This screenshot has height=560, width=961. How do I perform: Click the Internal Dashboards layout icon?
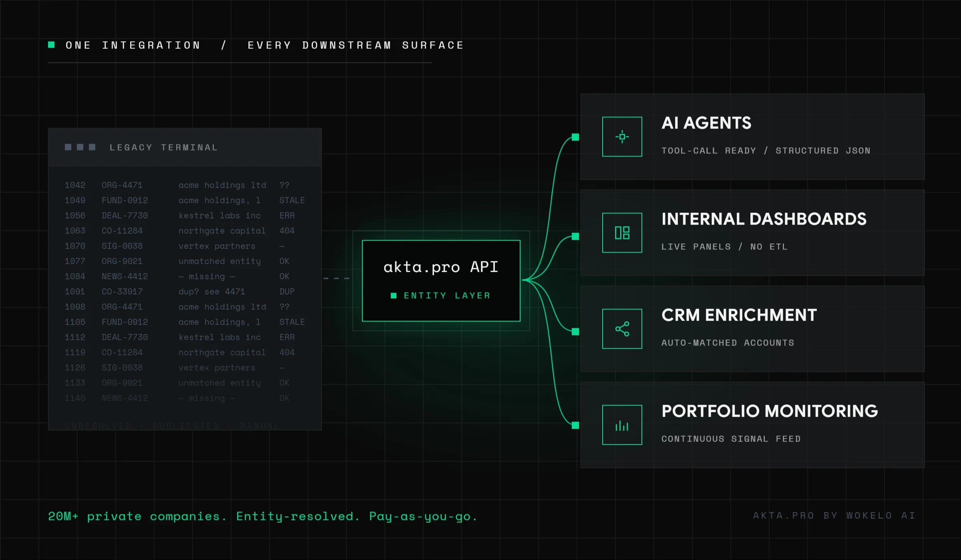pos(622,233)
